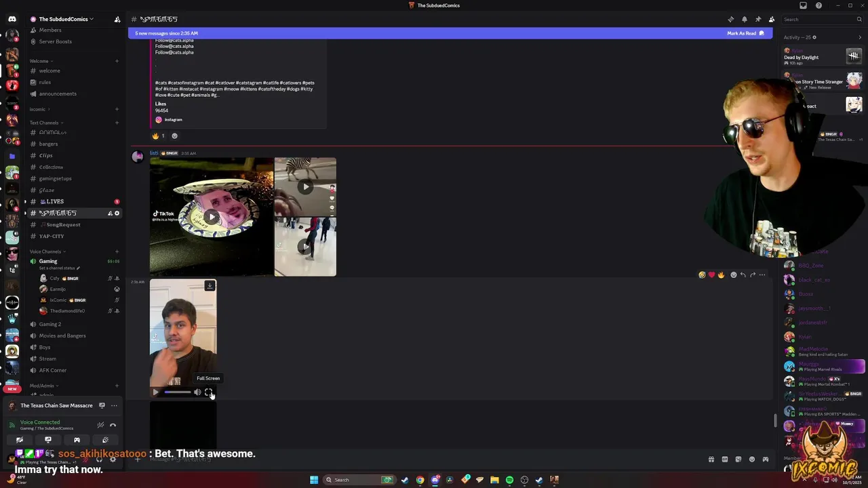Expand the Activity section chevron
The image size is (868, 488).
click(860, 37)
